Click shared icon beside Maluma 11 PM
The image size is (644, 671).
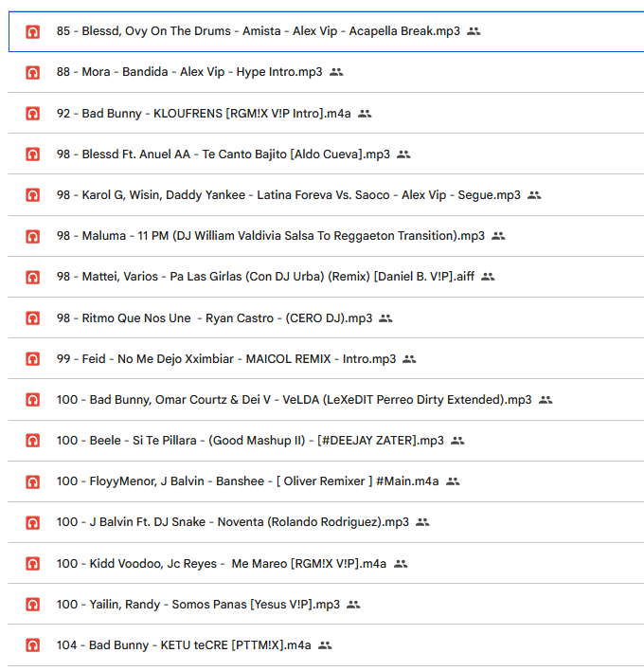tap(498, 236)
